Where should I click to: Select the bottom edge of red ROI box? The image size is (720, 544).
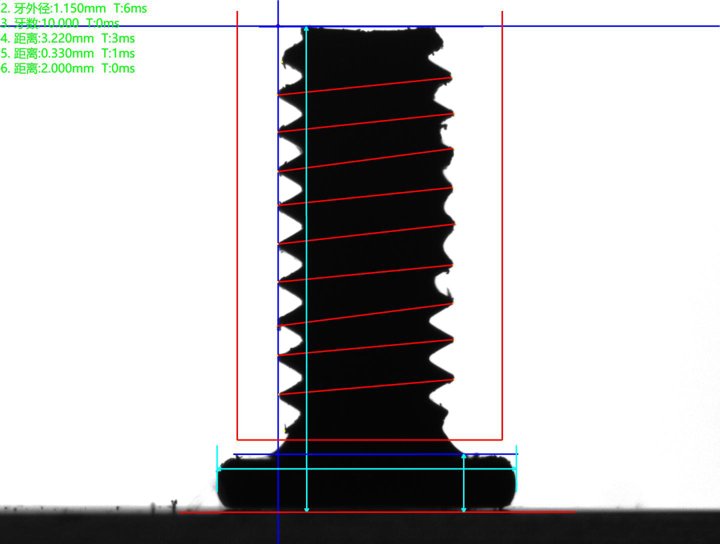[x=369, y=439]
